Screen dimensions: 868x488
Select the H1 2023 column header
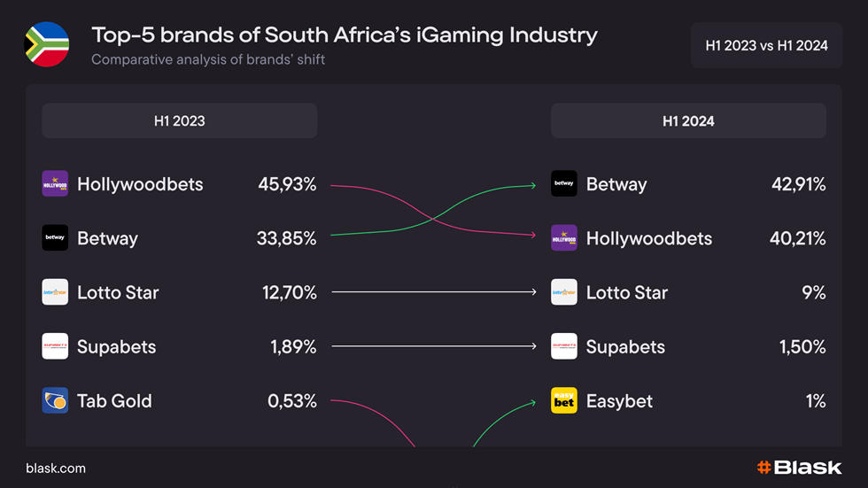coord(179,120)
